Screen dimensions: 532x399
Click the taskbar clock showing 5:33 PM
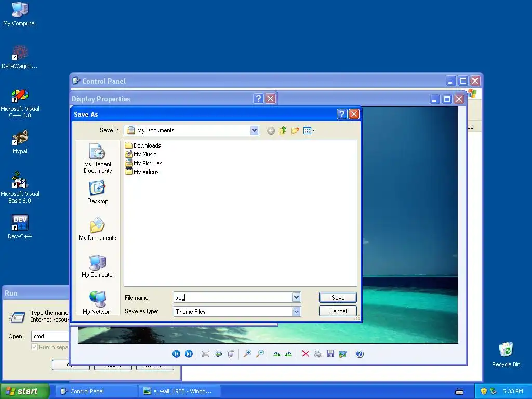tap(513, 391)
